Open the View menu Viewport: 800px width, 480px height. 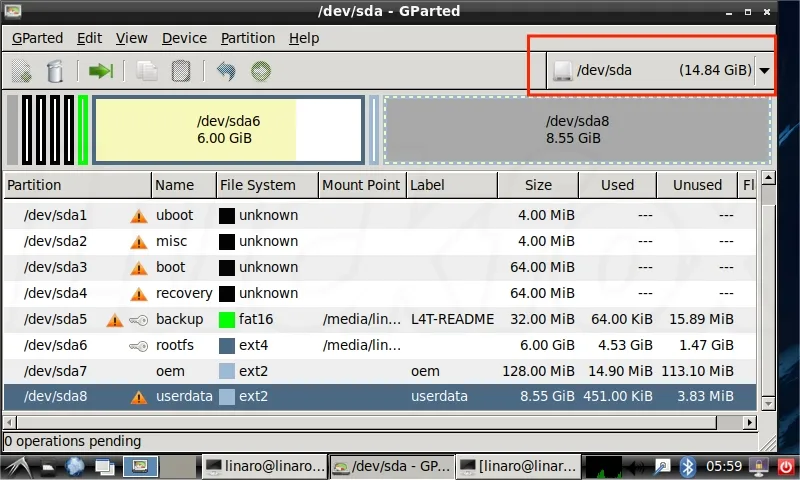tap(131, 38)
